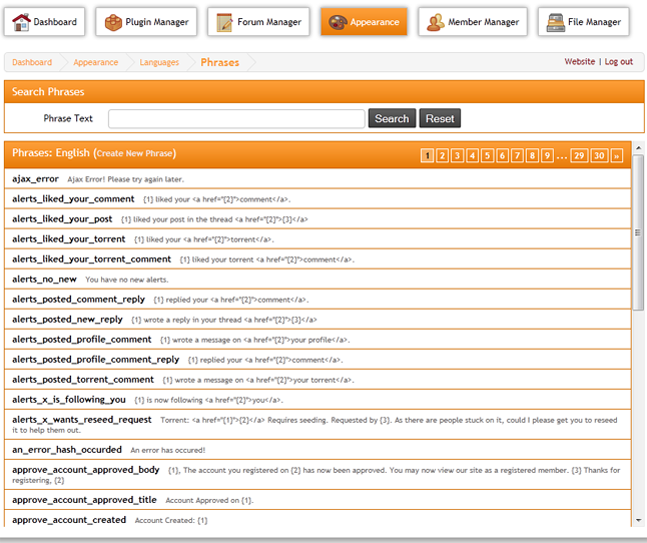
Task: Go to Dashboard breadcrumb link
Action: [32, 62]
